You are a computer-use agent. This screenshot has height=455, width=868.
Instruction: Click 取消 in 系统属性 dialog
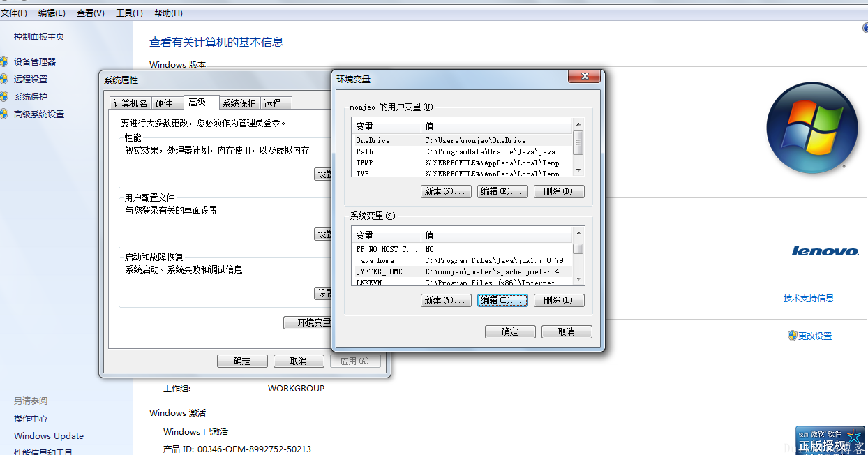point(299,361)
